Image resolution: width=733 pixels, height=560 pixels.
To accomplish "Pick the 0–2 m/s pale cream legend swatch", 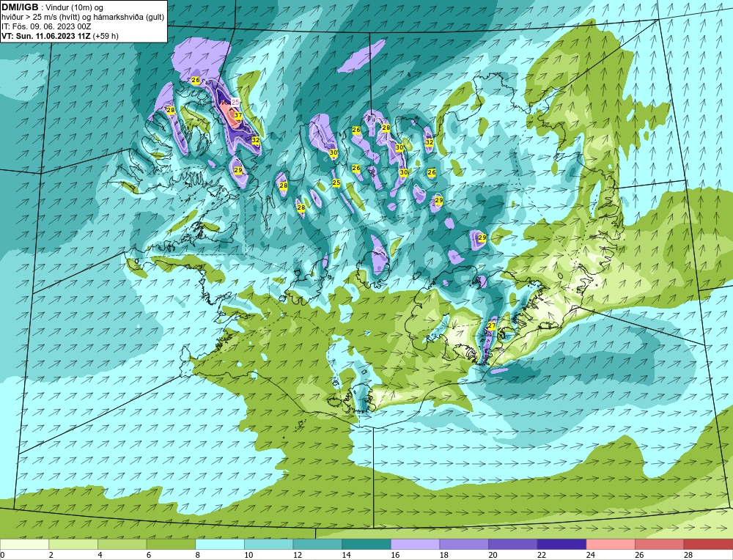I will (24, 544).
